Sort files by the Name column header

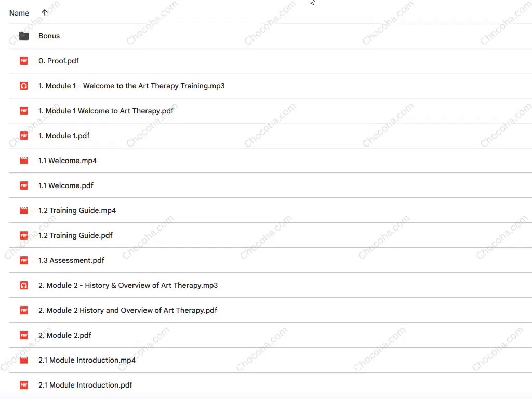click(19, 13)
